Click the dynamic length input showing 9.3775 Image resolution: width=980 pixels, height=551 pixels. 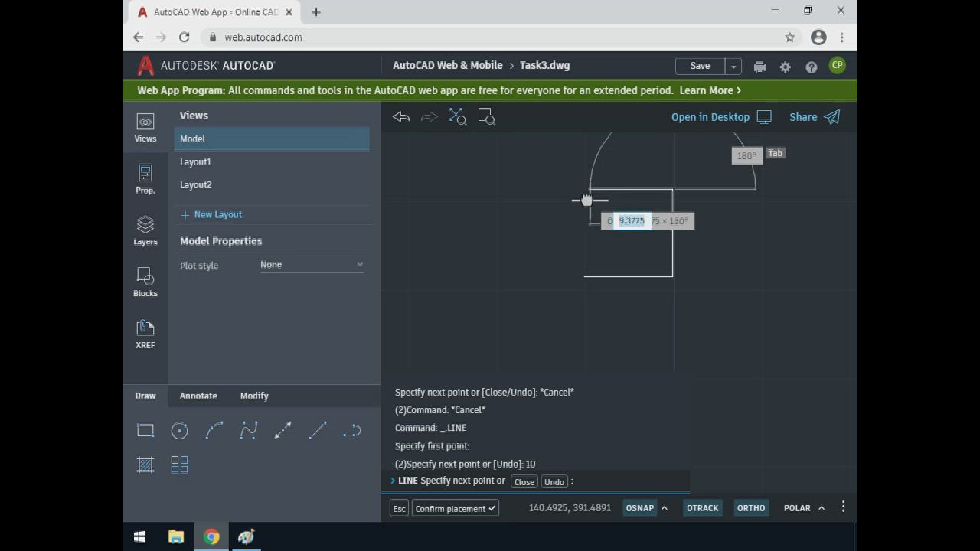632,221
